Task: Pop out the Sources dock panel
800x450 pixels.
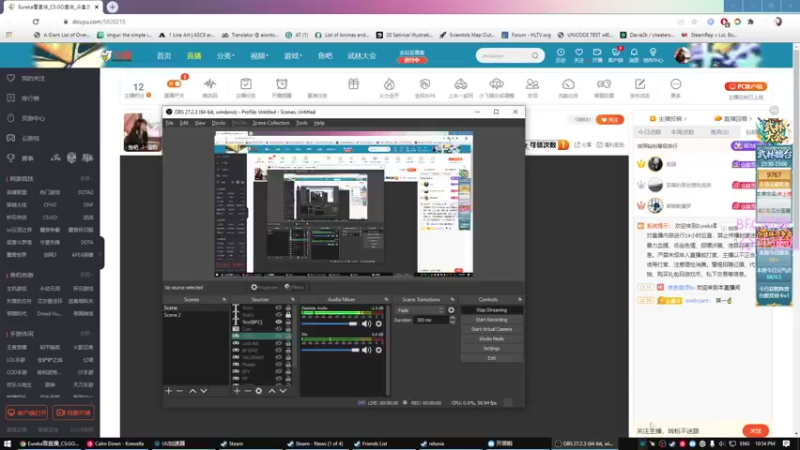Action: click(x=292, y=299)
